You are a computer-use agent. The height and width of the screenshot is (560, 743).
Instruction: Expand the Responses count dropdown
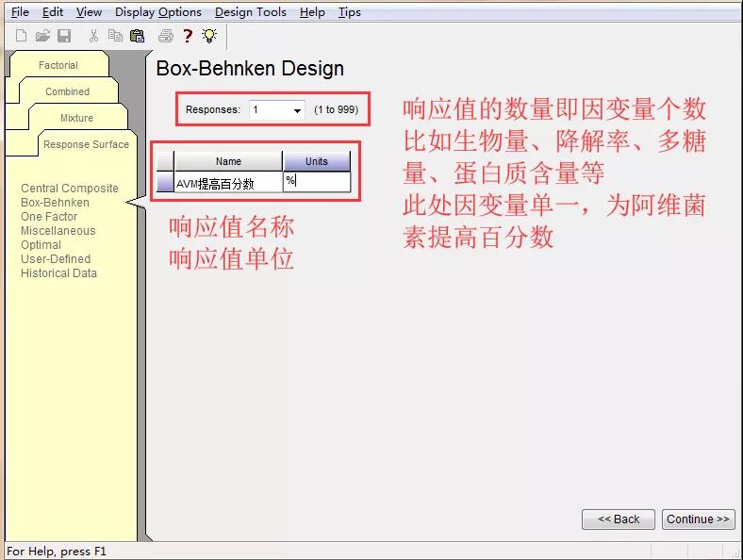(x=297, y=110)
